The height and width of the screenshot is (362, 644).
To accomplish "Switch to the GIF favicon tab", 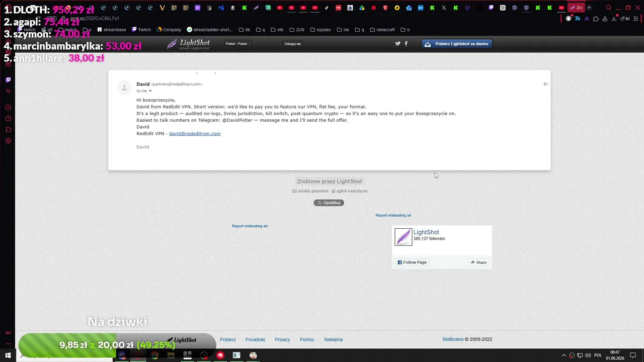I will point(420,8).
